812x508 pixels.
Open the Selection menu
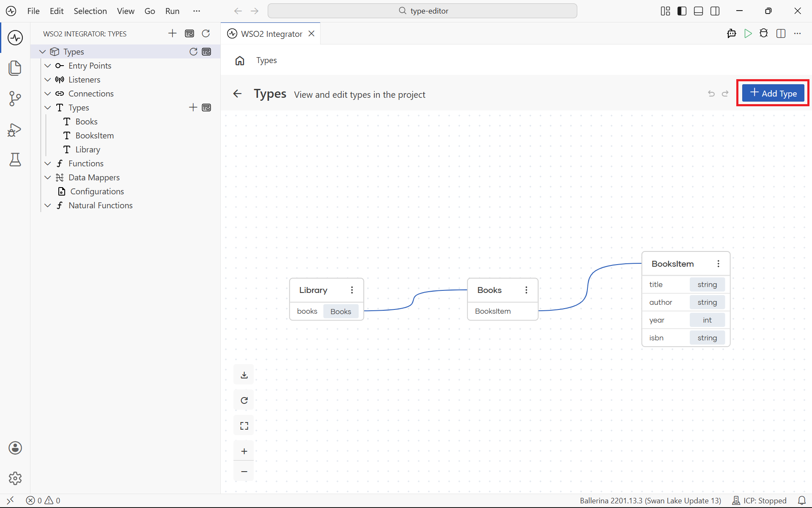tap(90, 11)
